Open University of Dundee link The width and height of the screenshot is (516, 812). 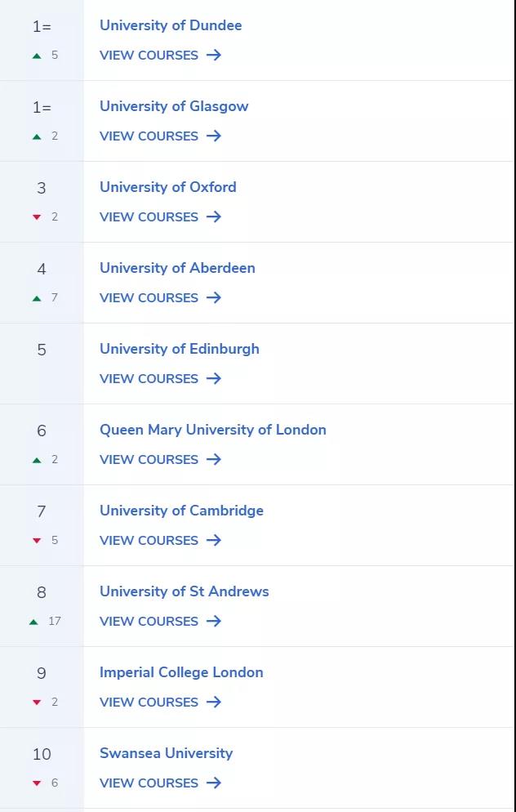(x=171, y=25)
